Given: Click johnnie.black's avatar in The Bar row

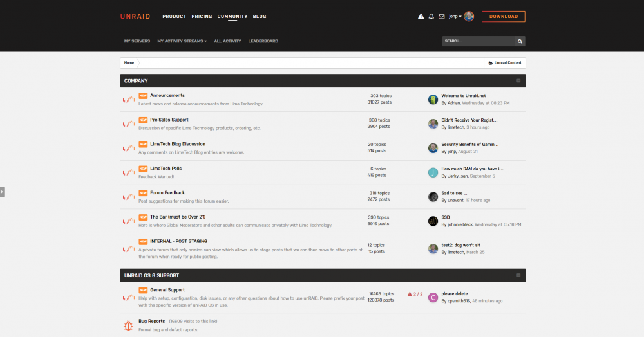Looking at the screenshot, I should pyautogui.click(x=433, y=221).
